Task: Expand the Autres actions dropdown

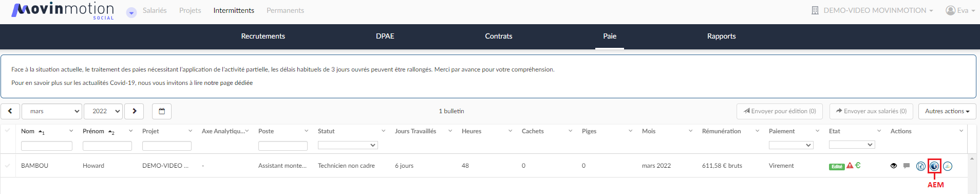Action: click(x=947, y=111)
